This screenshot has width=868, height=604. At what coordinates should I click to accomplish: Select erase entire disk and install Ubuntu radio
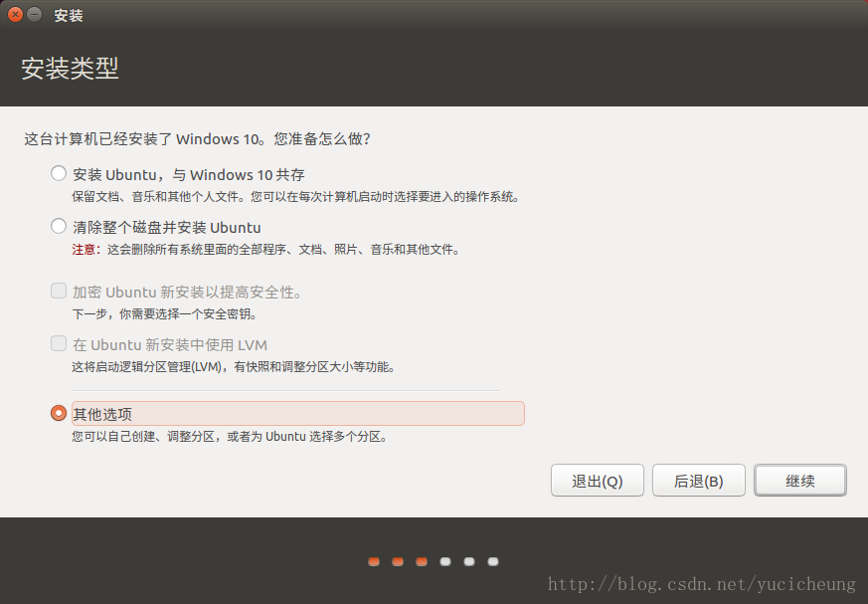(x=59, y=226)
